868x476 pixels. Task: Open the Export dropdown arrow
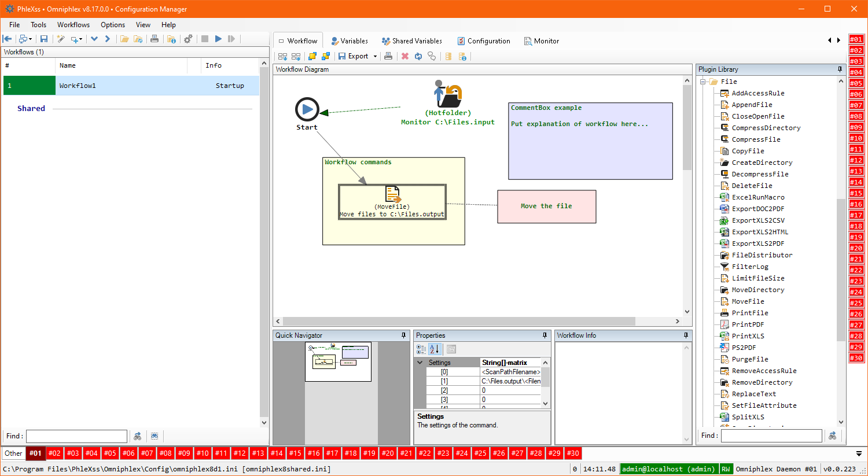point(375,57)
